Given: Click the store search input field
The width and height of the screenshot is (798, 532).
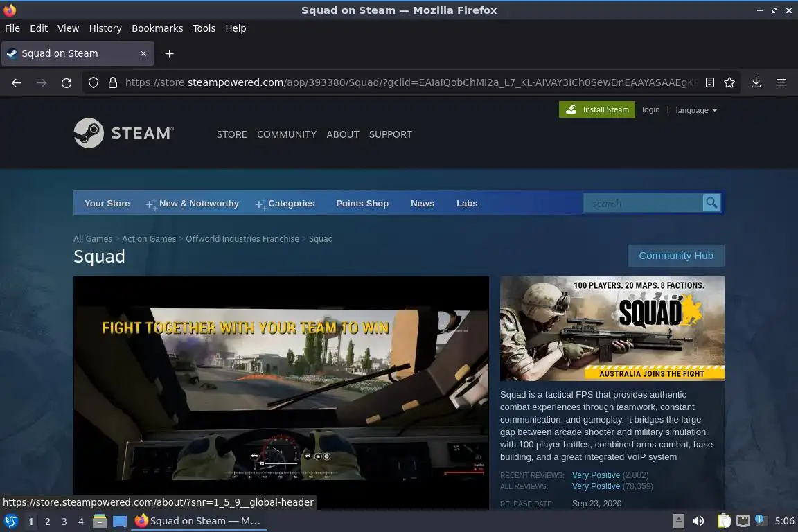Looking at the screenshot, I should (x=643, y=203).
